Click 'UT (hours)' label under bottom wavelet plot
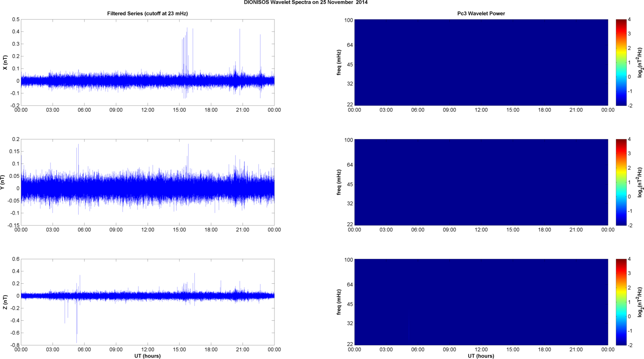Viewport: 644px width, 359px height. pyautogui.click(x=481, y=356)
